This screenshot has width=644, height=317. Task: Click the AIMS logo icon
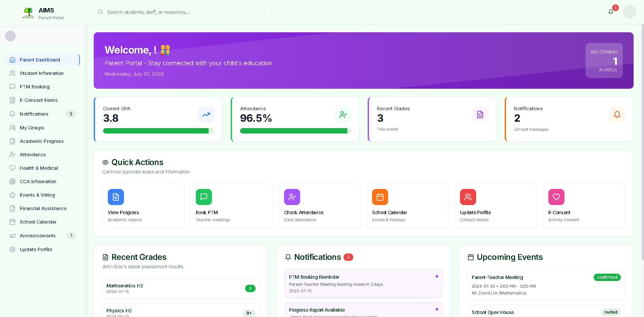point(28,13)
